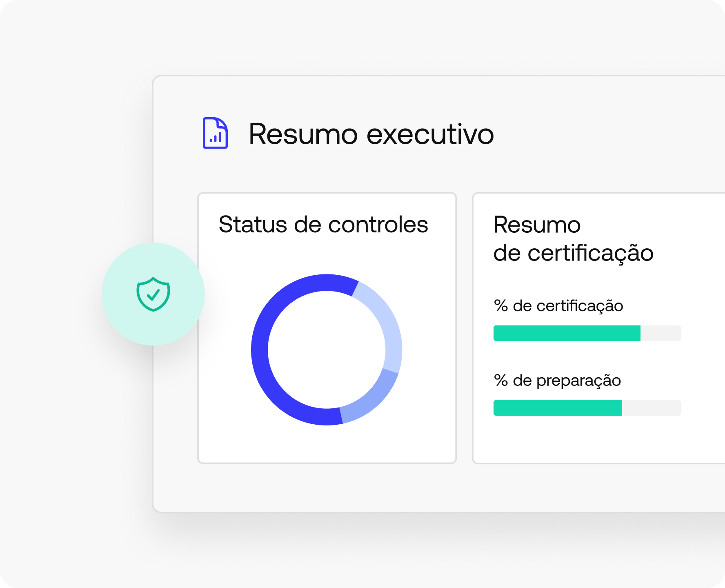The width and height of the screenshot is (725, 588).
Task: Click the "% de certificação" label
Action: (558, 306)
